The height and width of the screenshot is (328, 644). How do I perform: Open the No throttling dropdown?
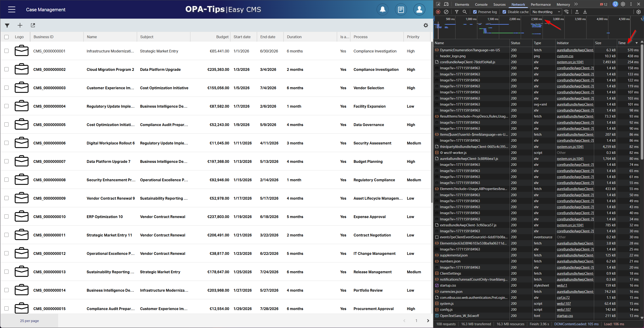546,12
